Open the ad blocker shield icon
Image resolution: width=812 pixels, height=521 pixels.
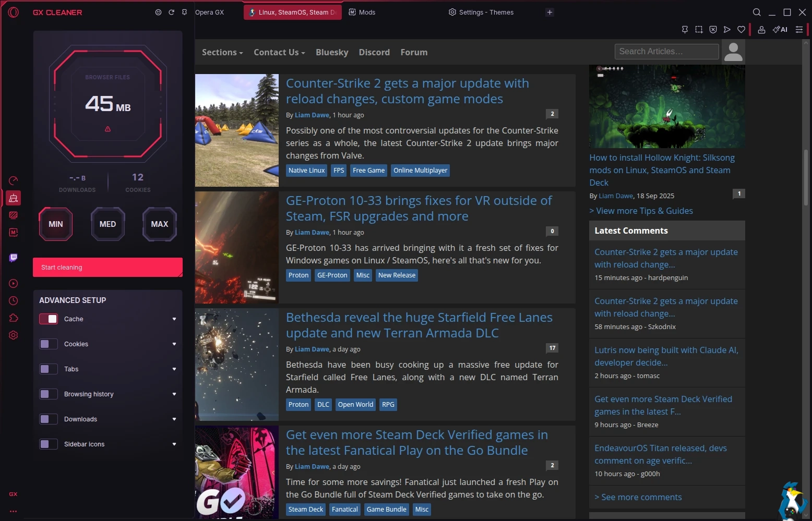[x=713, y=30]
